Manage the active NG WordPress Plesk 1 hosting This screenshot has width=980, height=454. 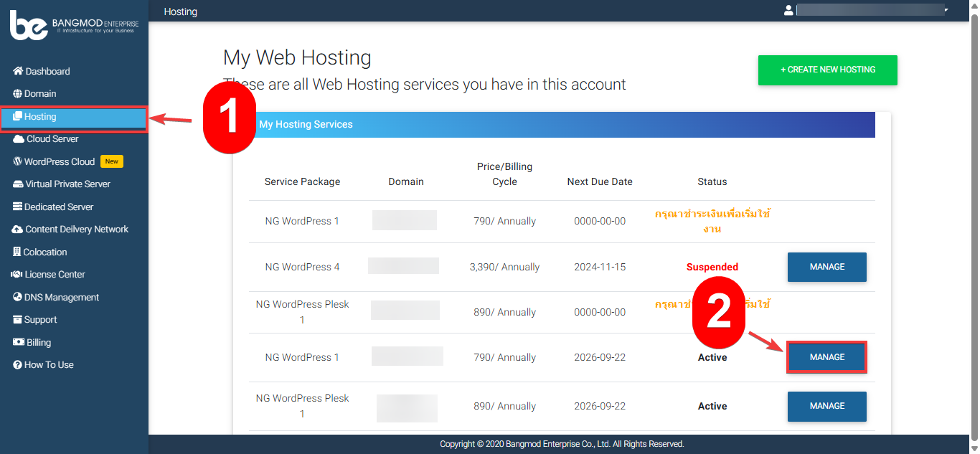coord(826,406)
